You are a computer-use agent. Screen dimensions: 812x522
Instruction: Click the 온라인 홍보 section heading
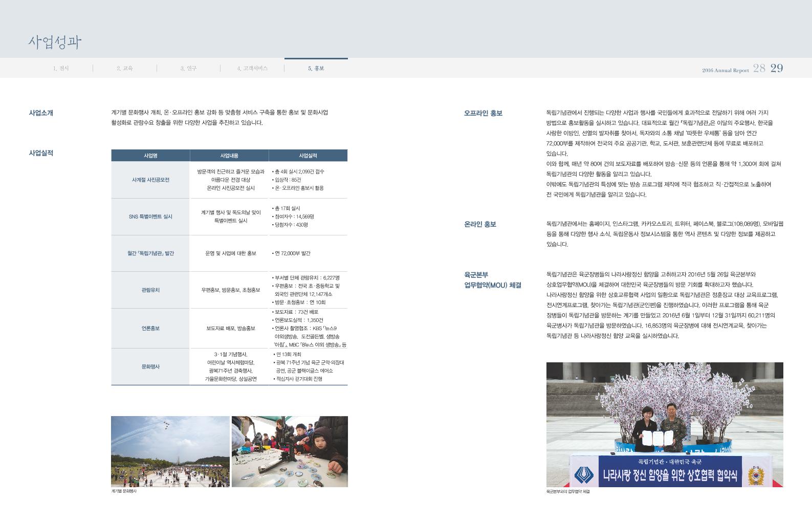[x=480, y=225]
